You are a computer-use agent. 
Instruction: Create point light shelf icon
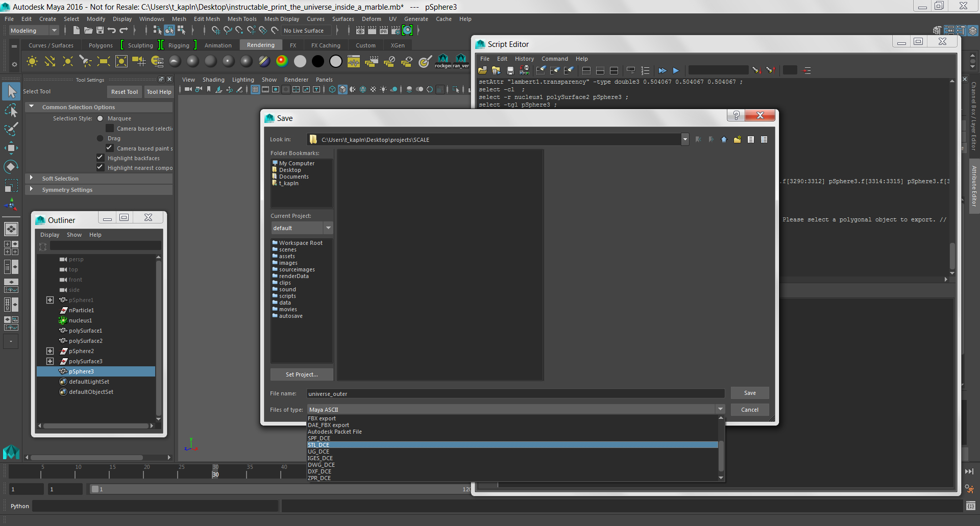pyautogui.click(x=68, y=62)
